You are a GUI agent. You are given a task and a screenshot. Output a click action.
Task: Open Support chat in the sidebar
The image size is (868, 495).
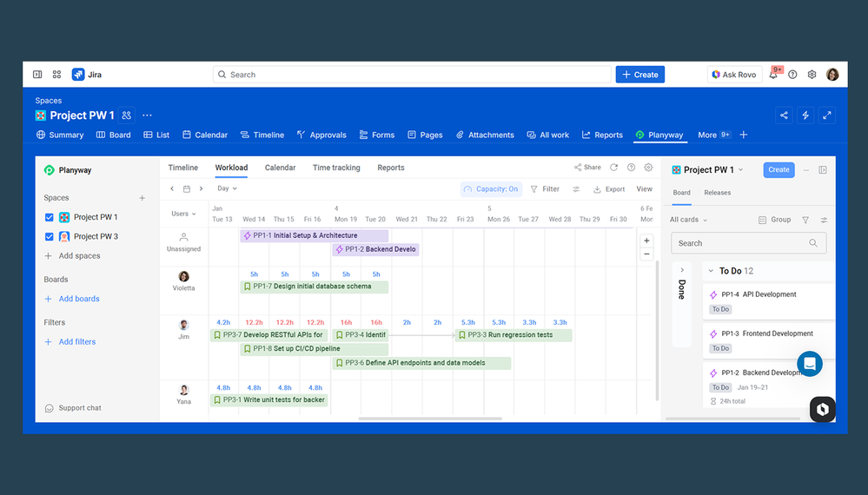(72, 408)
